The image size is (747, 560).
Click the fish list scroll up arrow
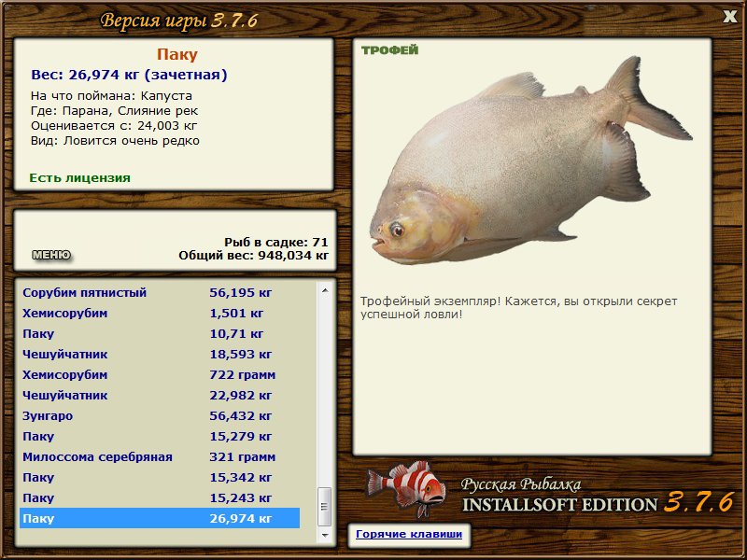tap(325, 291)
